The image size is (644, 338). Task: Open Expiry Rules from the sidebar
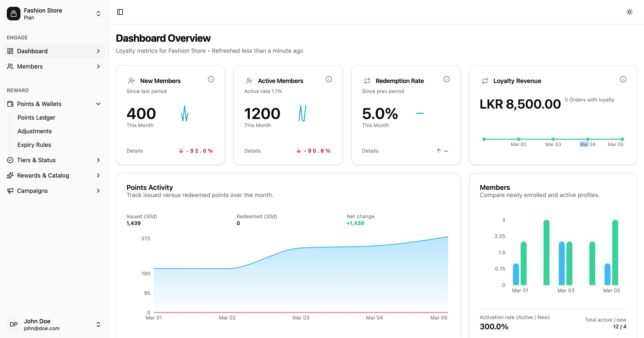pyautogui.click(x=34, y=145)
